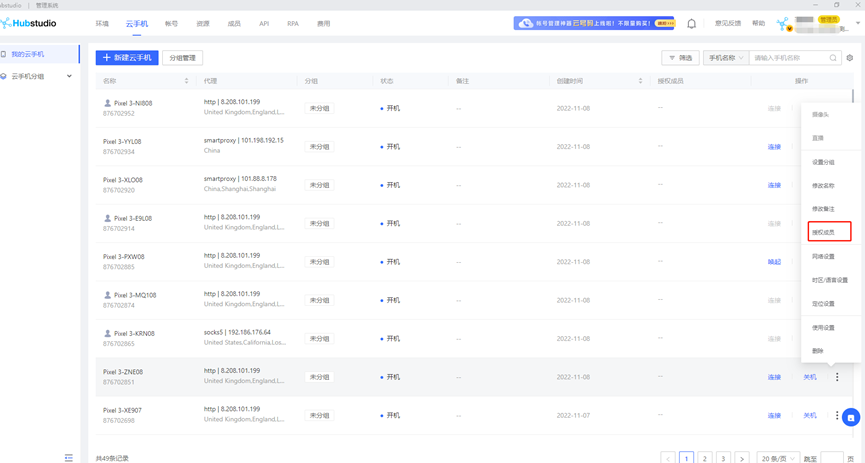Open the 20条/页 page size dropdown
865x463 pixels.
tap(777, 458)
